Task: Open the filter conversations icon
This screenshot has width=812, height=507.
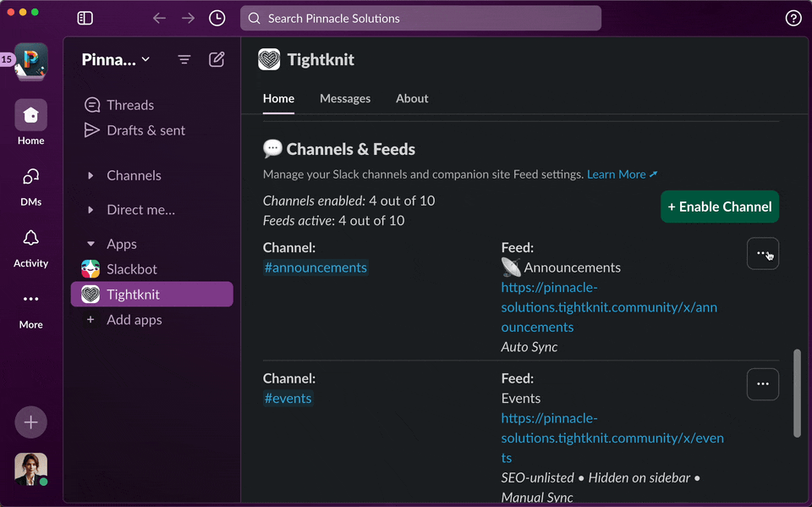Action: coord(184,59)
